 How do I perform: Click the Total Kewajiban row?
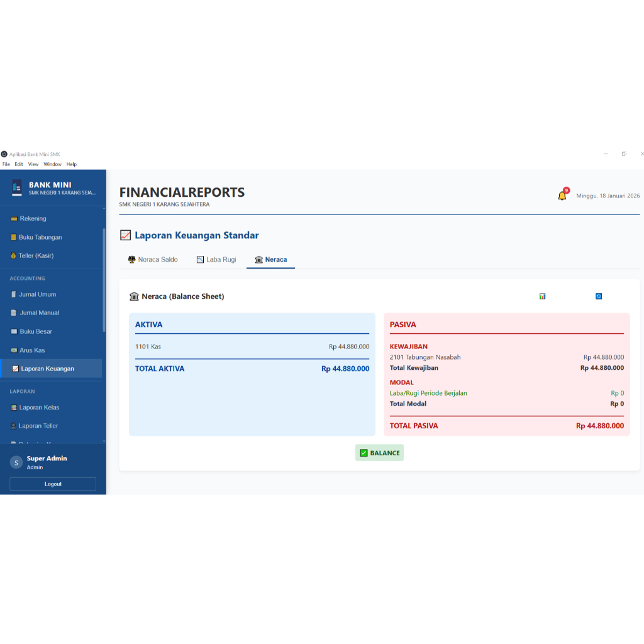[507, 368]
